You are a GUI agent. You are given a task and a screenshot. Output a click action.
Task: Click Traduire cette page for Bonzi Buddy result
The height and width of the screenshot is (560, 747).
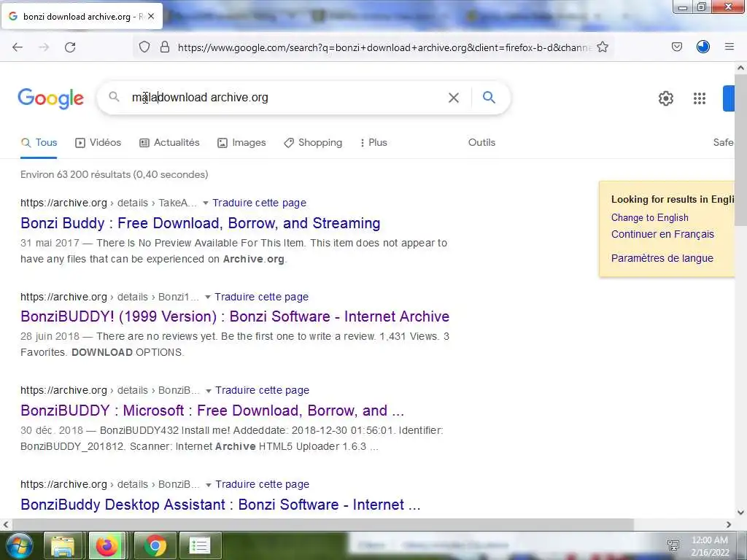[x=259, y=203]
